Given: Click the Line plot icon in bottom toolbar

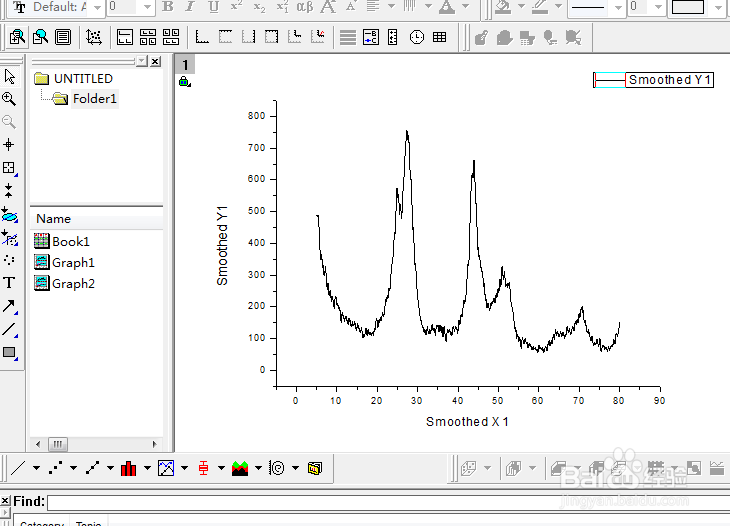Looking at the screenshot, I should pos(18,468).
